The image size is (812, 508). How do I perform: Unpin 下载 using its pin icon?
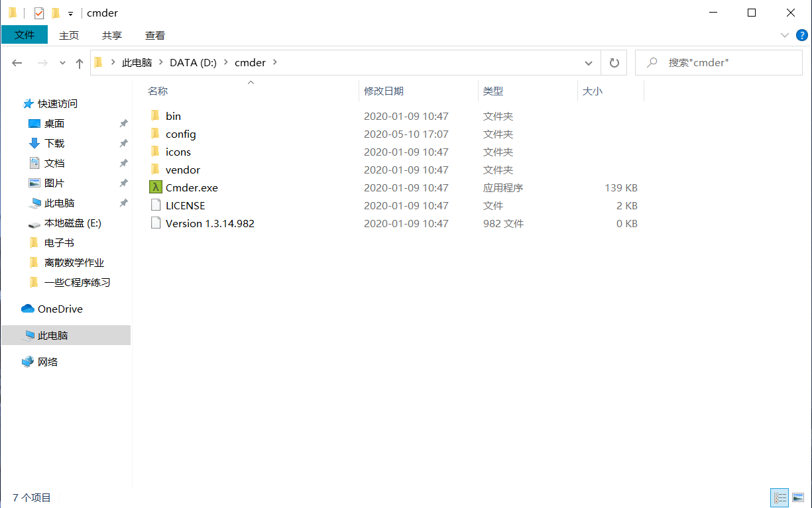pyautogui.click(x=123, y=143)
